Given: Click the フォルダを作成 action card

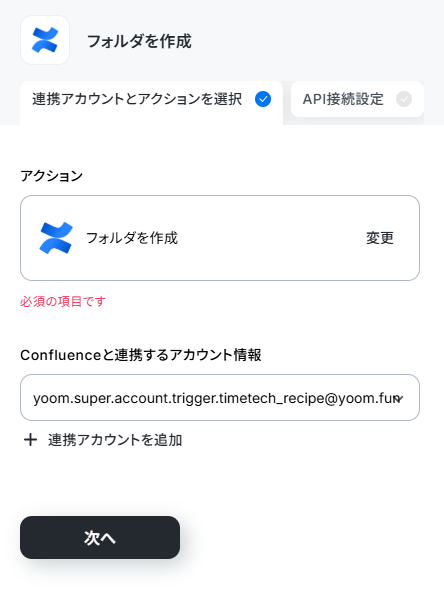Looking at the screenshot, I should [x=220, y=238].
